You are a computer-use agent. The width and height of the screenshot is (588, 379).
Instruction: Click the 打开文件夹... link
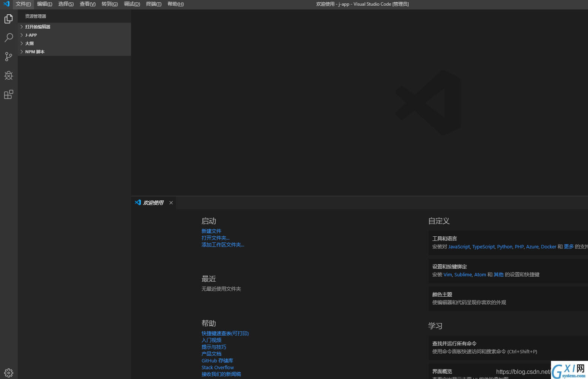pos(216,238)
